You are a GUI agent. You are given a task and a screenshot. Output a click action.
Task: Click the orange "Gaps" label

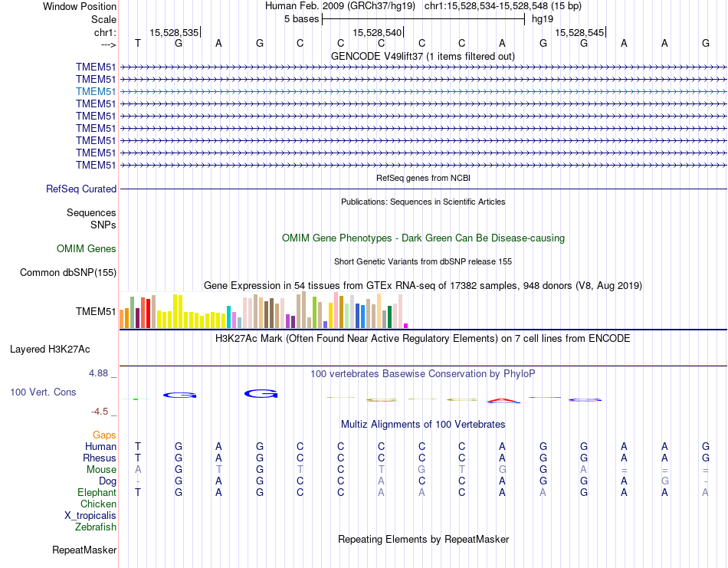pos(104,435)
